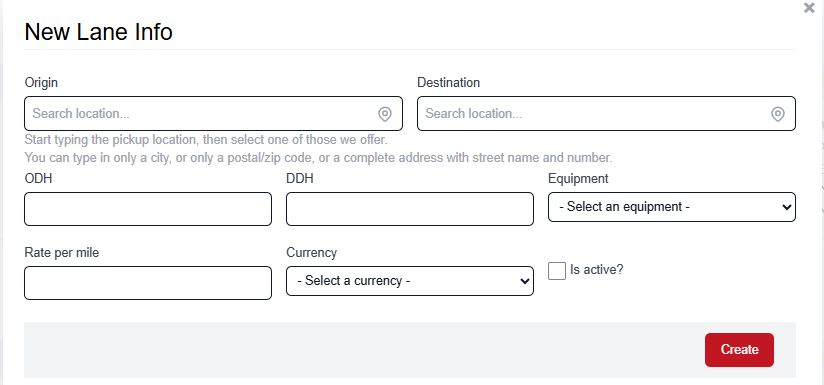Click the Equipment label text

[x=578, y=179]
